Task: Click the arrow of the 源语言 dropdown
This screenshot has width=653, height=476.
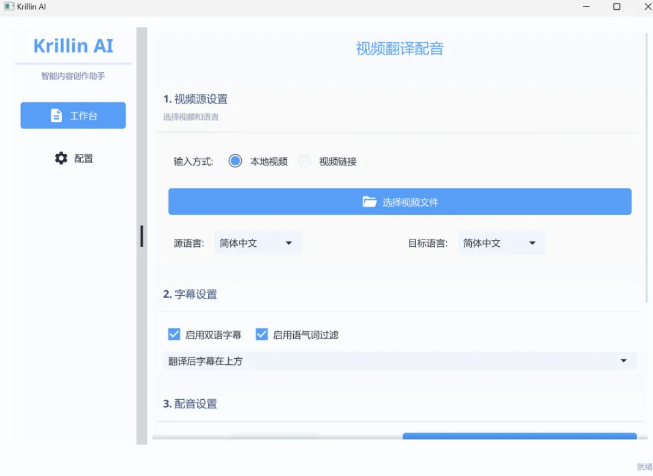Action: click(289, 243)
